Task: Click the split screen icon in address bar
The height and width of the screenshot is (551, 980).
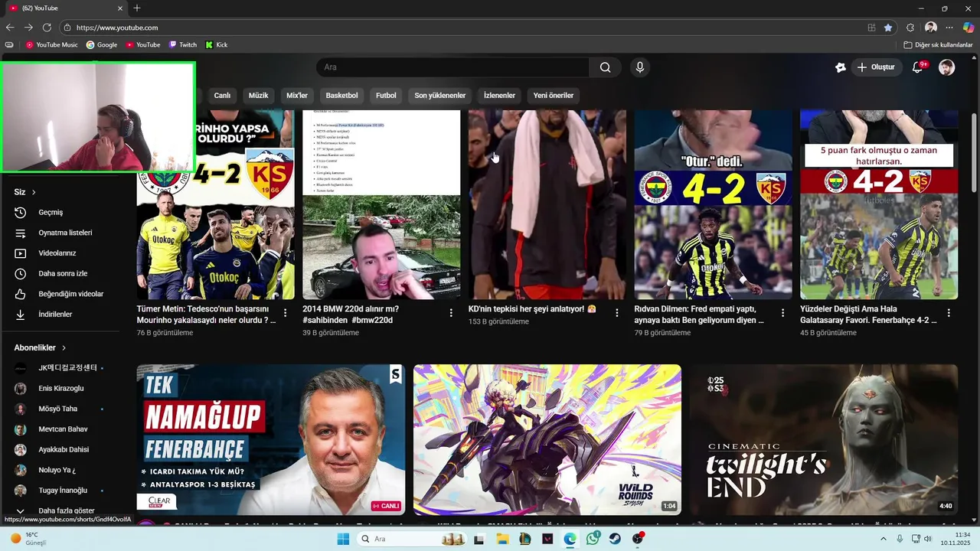Action: 871,28
